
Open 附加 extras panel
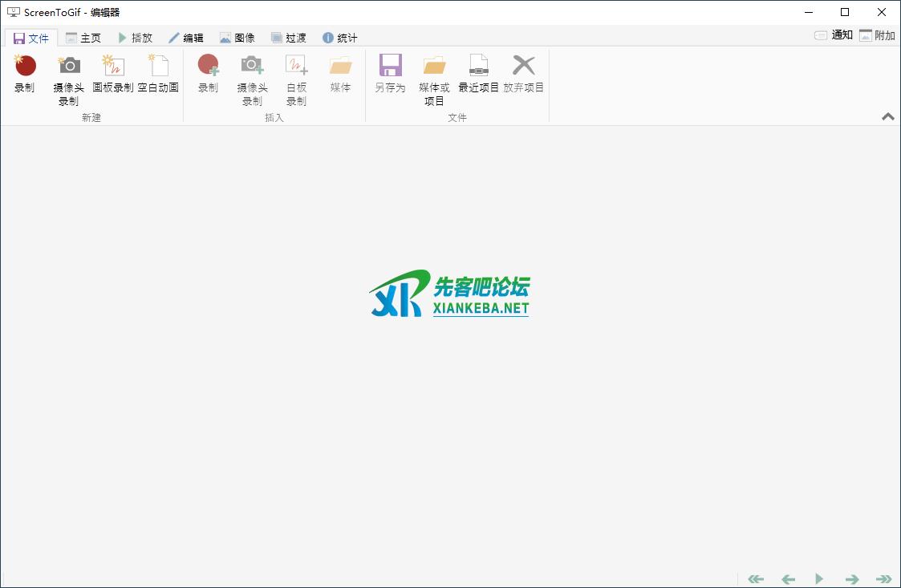click(x=877, y=35)
